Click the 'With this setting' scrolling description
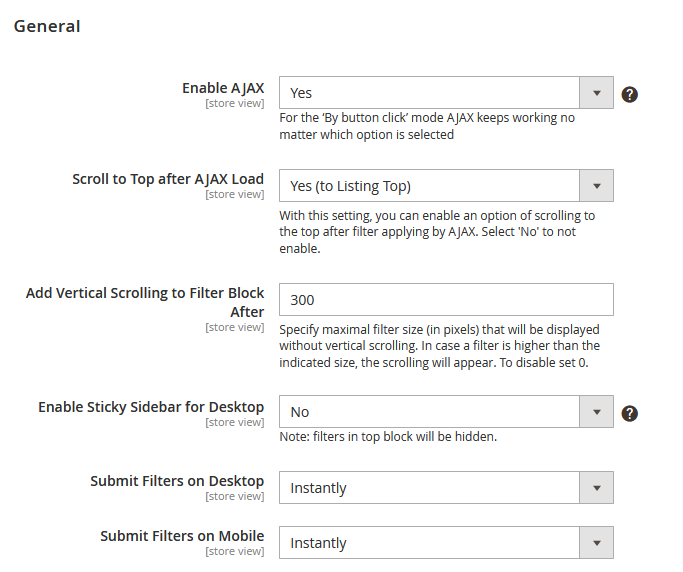This screenshot has height=572, width=683. pos(437,232)
